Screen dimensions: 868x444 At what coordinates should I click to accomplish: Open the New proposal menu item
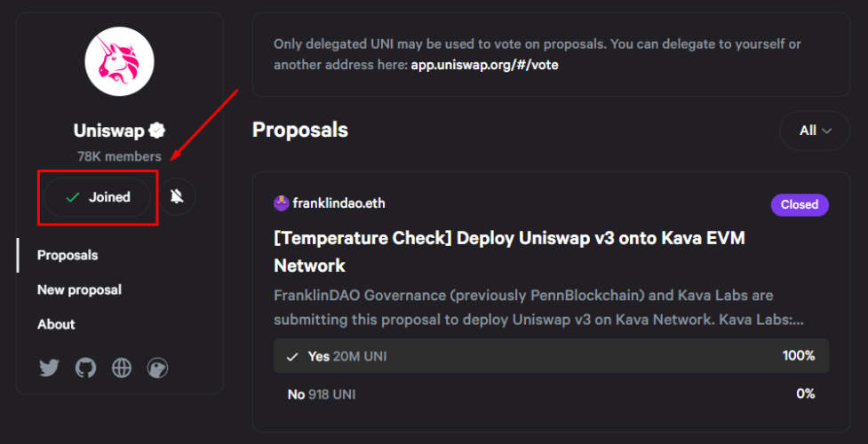79,289
